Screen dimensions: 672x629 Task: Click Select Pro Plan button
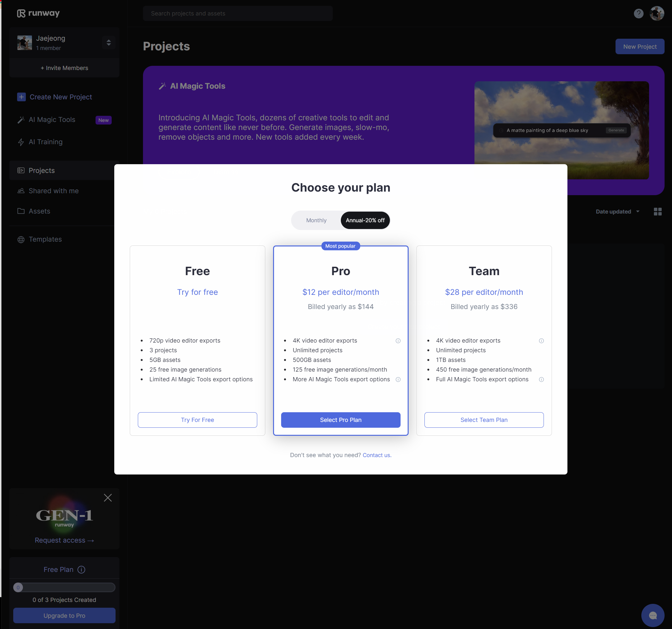tap(341, 420)
